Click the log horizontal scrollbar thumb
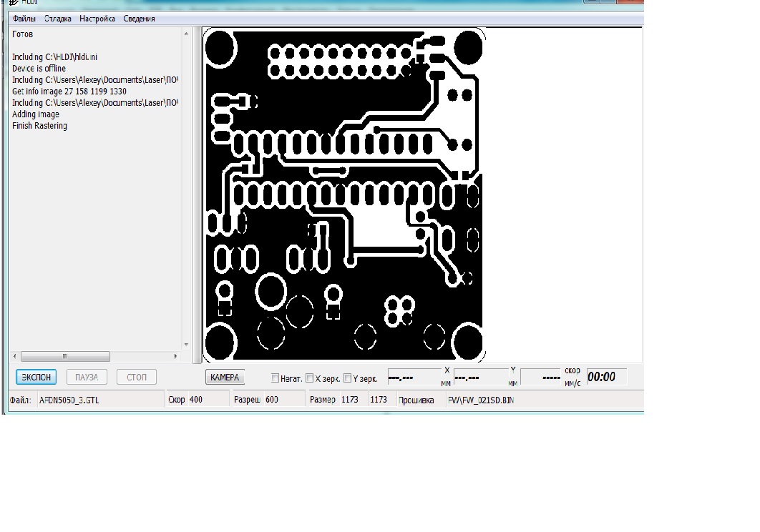This screenshot has height=532, width=760. [65, 356]
